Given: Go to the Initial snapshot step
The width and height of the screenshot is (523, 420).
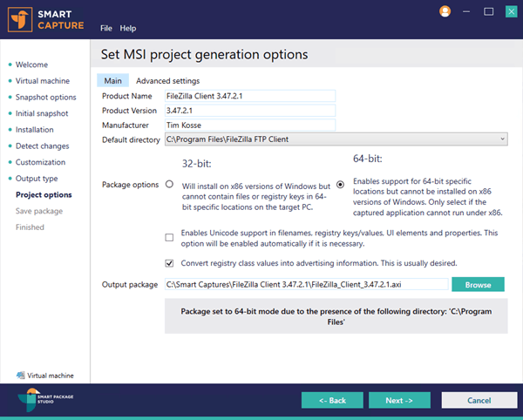Looking at the screenshot, I should coord(42,113).
